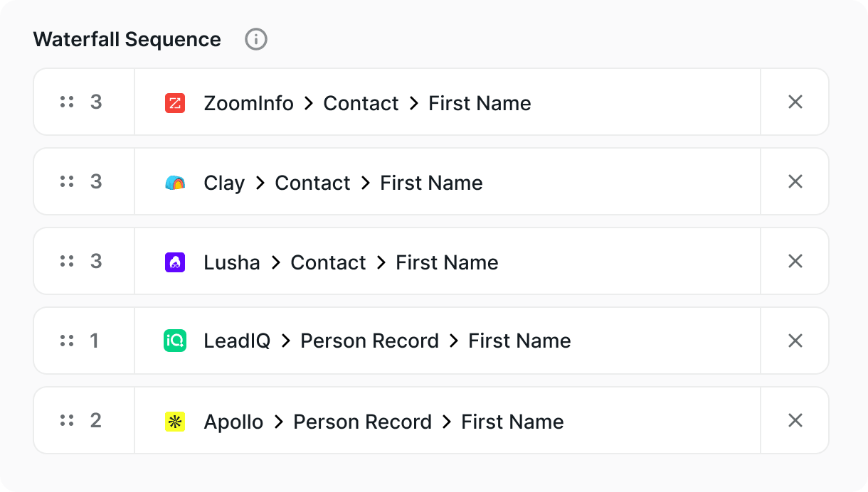The height and width of the screenshot is (492, 868).
Task: Click the Lusha logo icon
Action: coord(175,262)
